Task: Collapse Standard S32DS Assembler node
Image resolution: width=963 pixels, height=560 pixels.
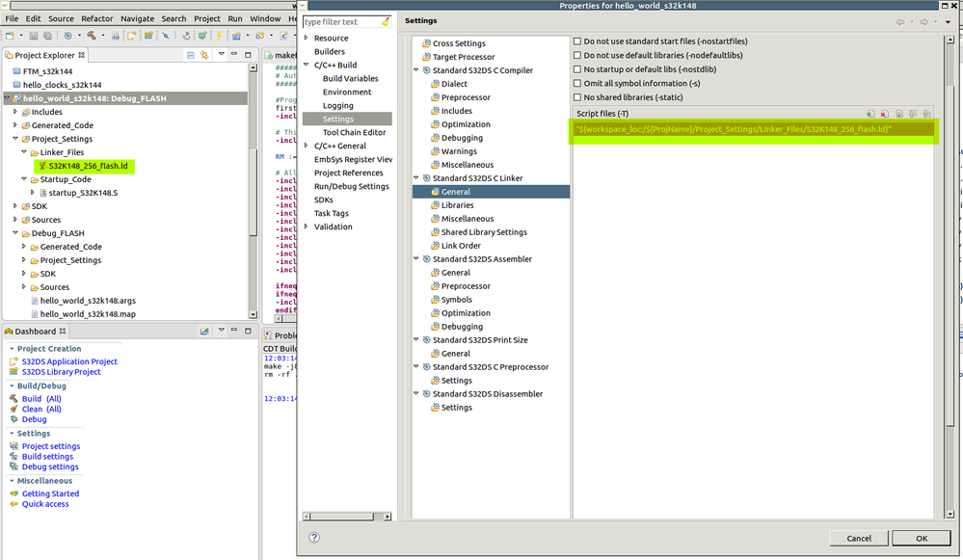Action: [415, 259]
